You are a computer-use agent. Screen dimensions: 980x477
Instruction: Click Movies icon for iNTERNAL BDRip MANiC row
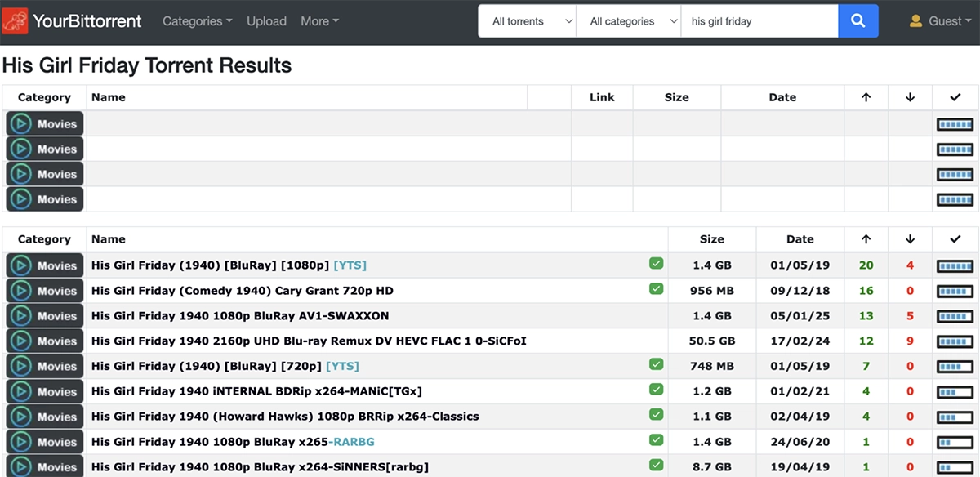(x=45, y=392)
